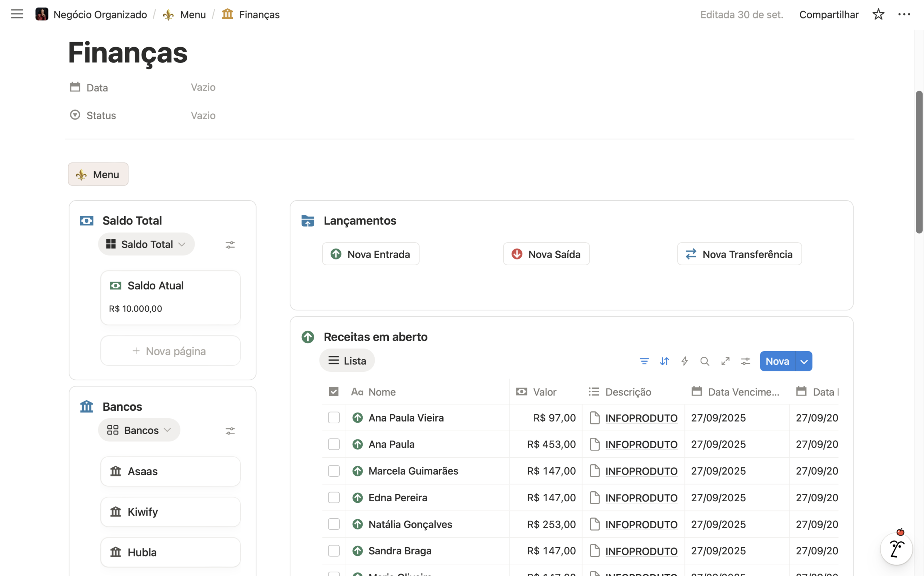Open dropdown arrow beside Nova button

804,361
